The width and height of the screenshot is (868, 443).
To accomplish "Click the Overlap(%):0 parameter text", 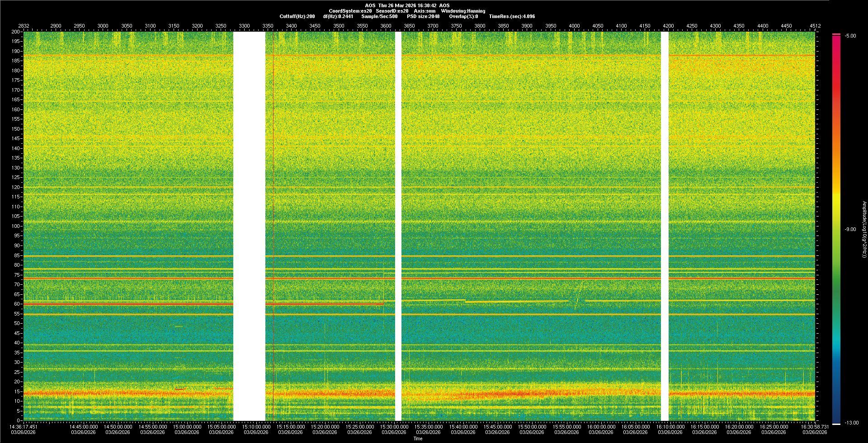I will (463, 16).
